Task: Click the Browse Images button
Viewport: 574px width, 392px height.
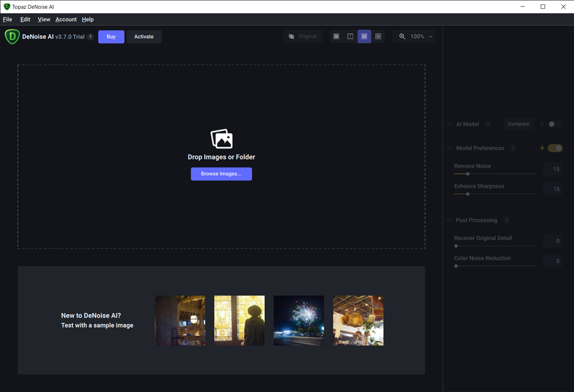Action: [x=221, y=174]
